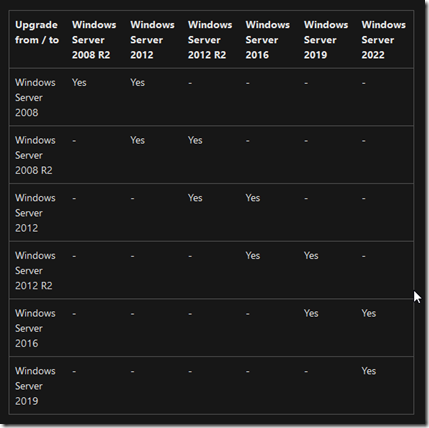Viewport: 429px width, 428px height.
Task: Select Yes for 2012 R2 to 2019 upgrade
Action: 311,255
